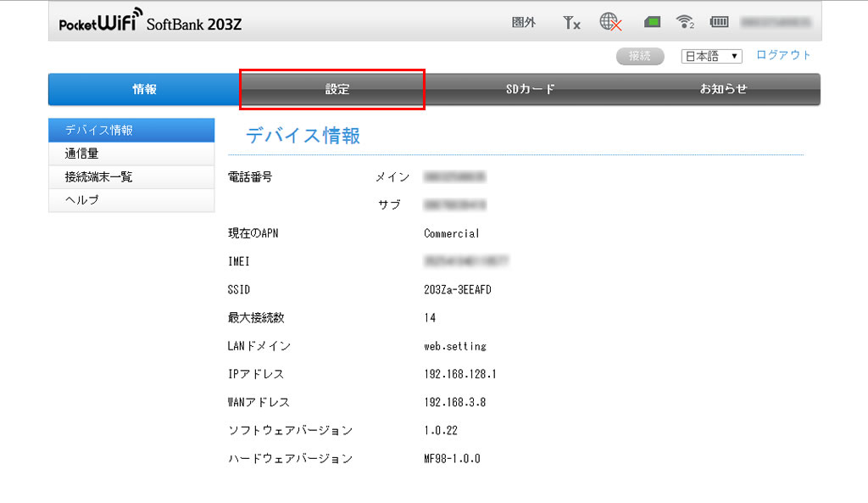The width and height of the screenshot is (868, 503).
Task: Click the ログアウト logout link
Action: coord(783,55)
